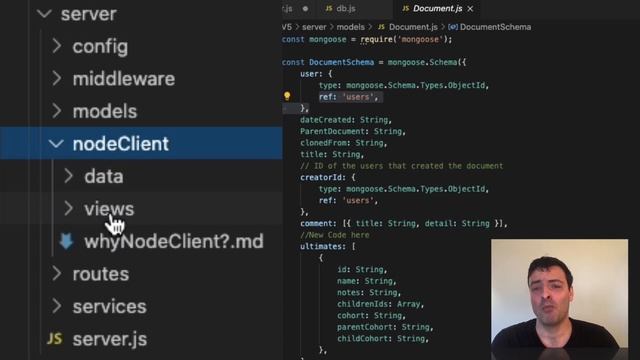Click the text clonedFrom: String
Screen dimensions: 640x360
pos(343,143)
